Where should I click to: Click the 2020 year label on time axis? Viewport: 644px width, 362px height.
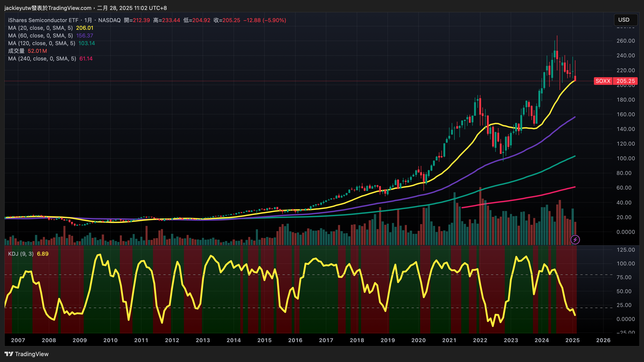point(418,340)
